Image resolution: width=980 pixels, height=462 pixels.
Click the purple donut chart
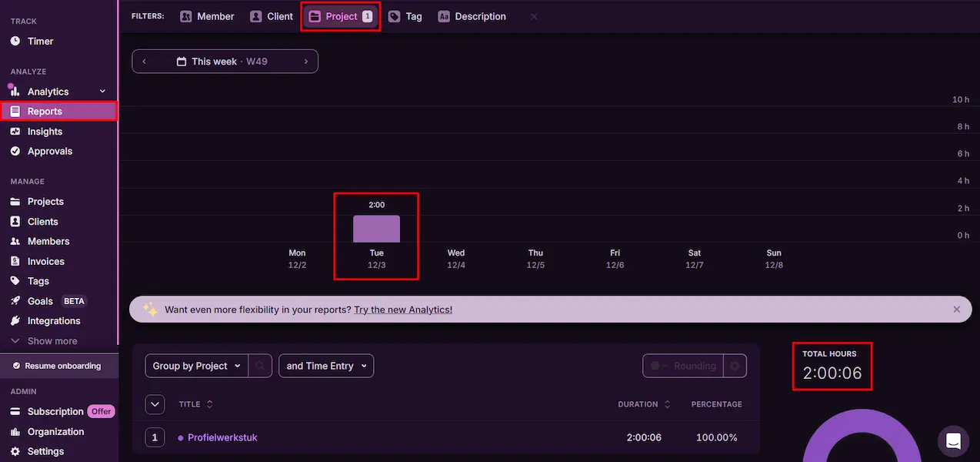tap(862, 436)
